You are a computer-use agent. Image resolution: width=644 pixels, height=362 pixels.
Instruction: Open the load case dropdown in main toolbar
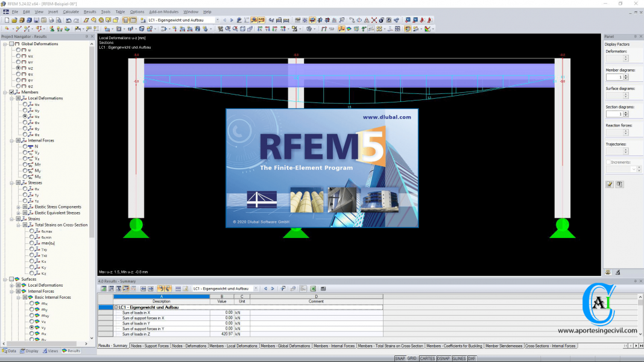217,20
